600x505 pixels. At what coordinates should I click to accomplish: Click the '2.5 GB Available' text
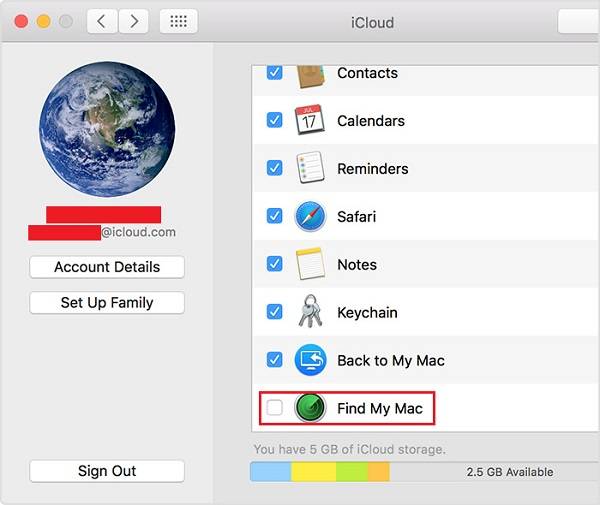[510, 472]
